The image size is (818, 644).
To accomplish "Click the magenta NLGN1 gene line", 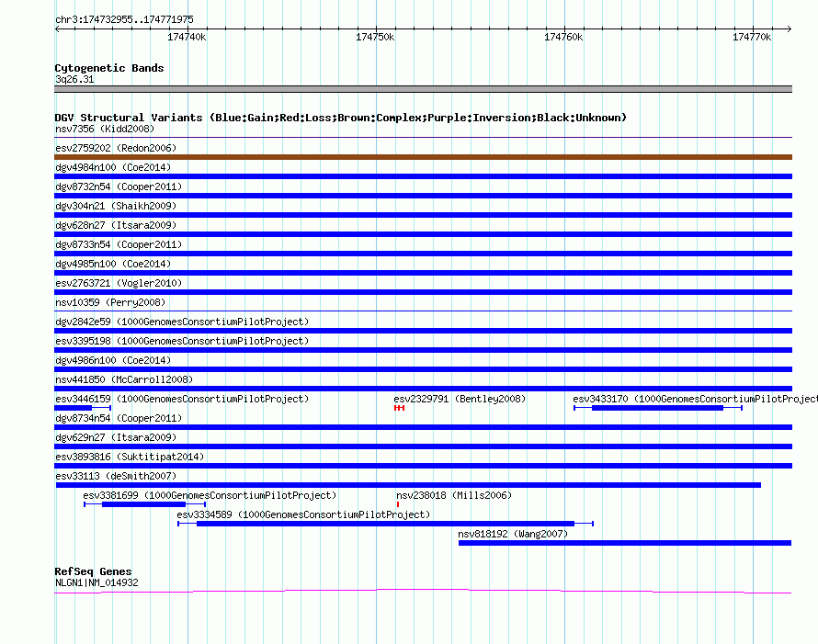I will coord(423,591).
